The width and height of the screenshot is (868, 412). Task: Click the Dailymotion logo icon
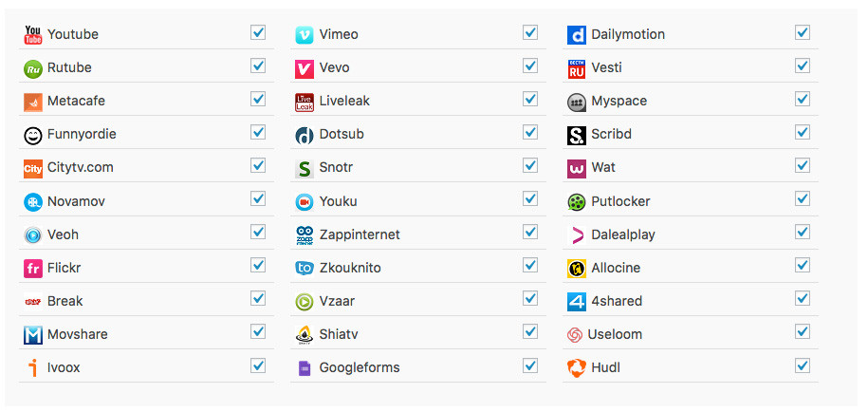click(576, 35)
